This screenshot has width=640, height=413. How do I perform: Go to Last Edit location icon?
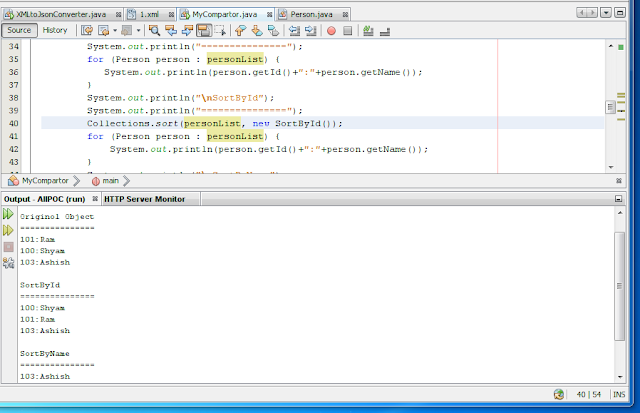tap(87, 31)
